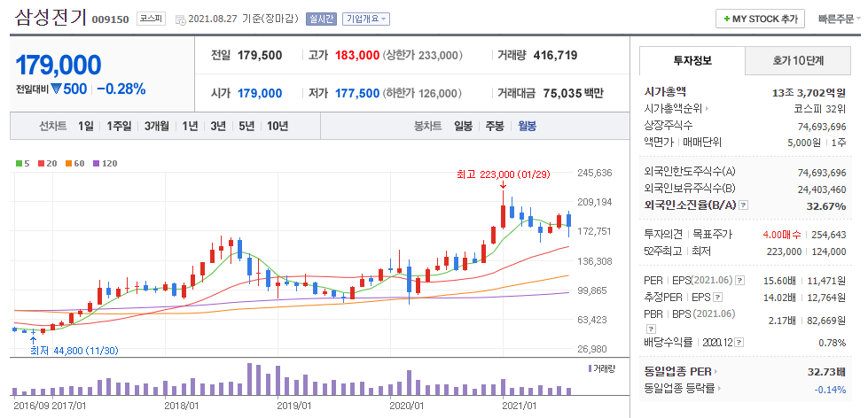Screen dimensions: 868x418
Task: Select the 주봉 weekly candle chart
Action: pos(495,126)
